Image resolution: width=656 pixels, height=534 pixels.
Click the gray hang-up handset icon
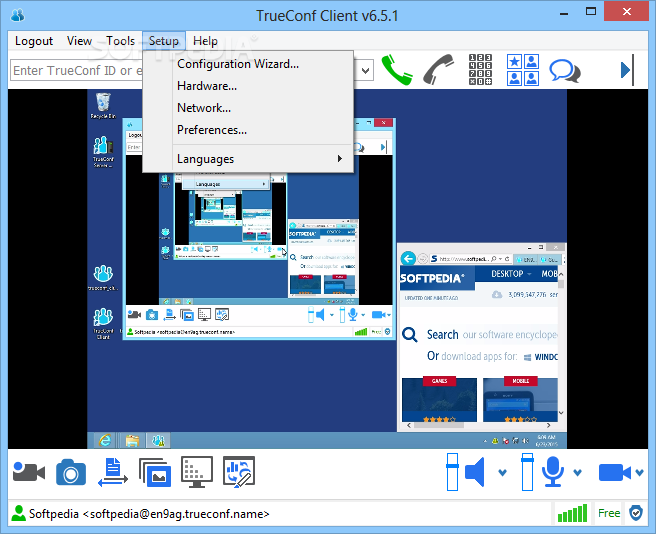click(438, 70)
